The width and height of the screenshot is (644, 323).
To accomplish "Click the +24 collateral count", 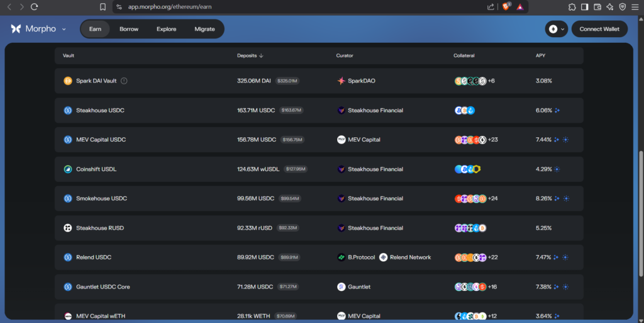I will click(x=493, y=198).
